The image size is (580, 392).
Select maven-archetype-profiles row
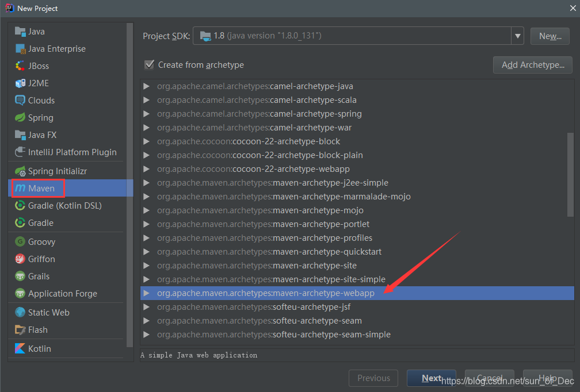(x=357, y=238)
